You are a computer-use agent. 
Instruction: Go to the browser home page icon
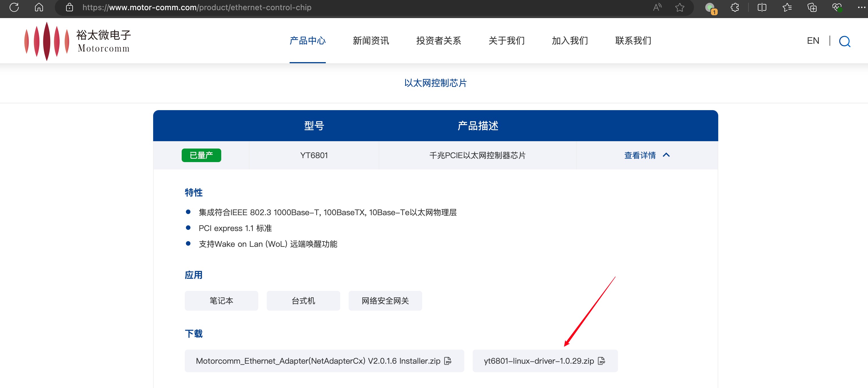(x=39, y=7)
